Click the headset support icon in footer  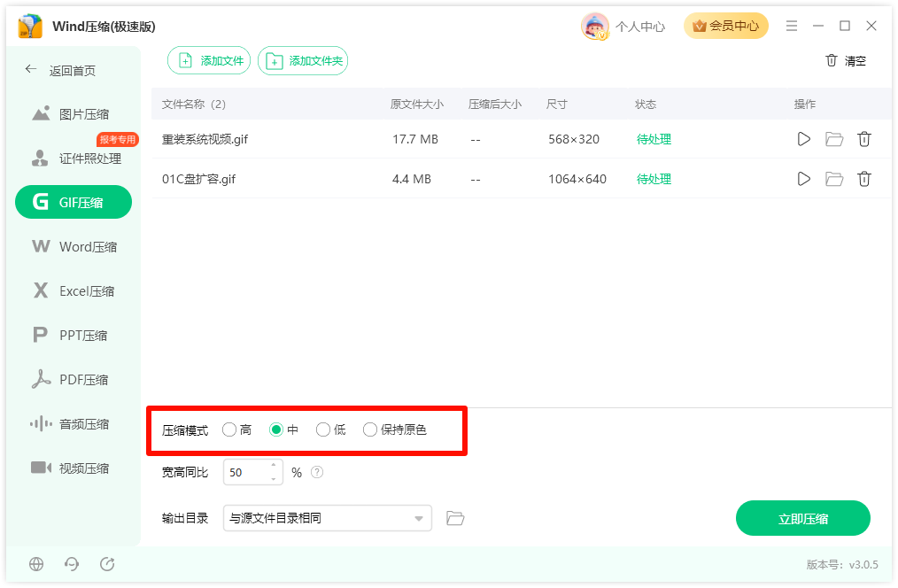(x=72, y=564)
